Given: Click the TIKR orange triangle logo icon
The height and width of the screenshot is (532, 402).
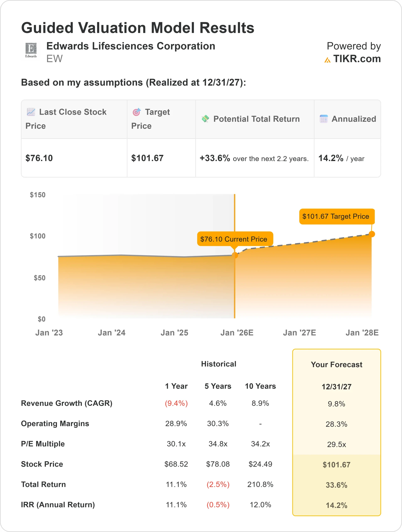Looking at the screenshot, I should (x=327, y=60).
